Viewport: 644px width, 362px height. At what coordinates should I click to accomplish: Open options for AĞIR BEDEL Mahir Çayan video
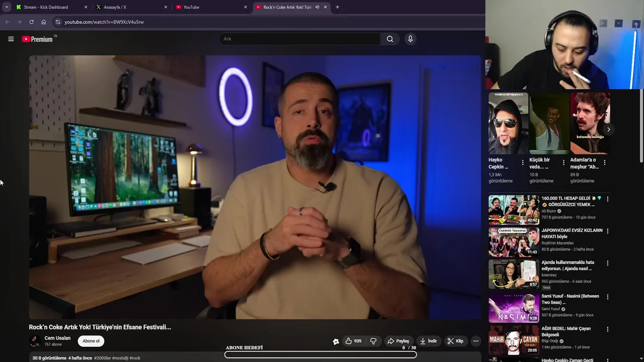point(607,329)
